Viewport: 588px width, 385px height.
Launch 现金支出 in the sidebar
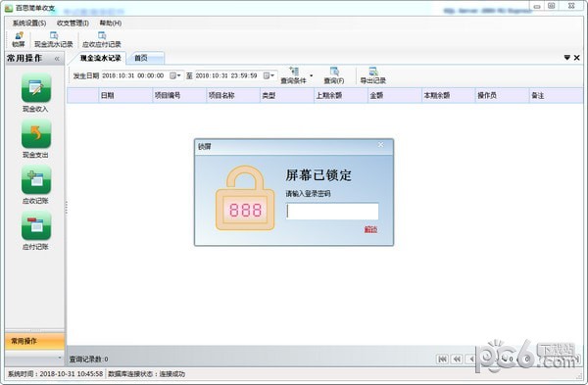pos(36,139)
